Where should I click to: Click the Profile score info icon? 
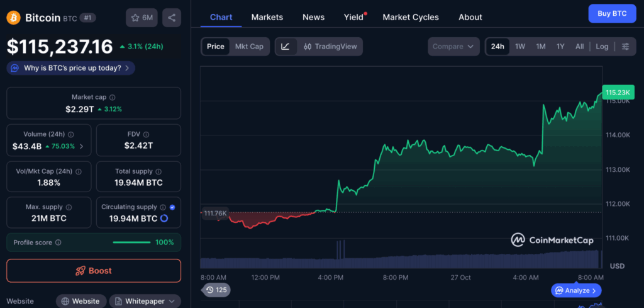[58, 242]
